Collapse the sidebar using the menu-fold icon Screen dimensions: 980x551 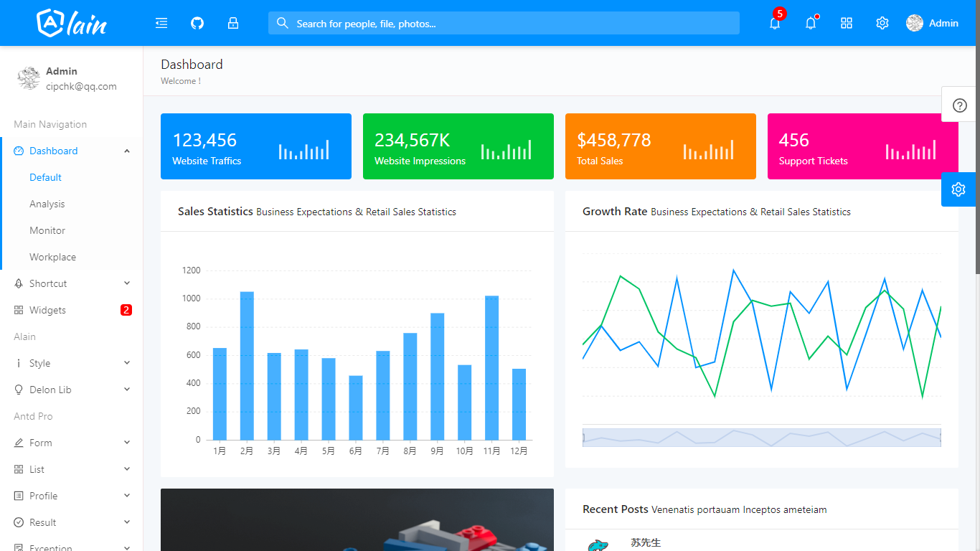click(x=161, y=23)
